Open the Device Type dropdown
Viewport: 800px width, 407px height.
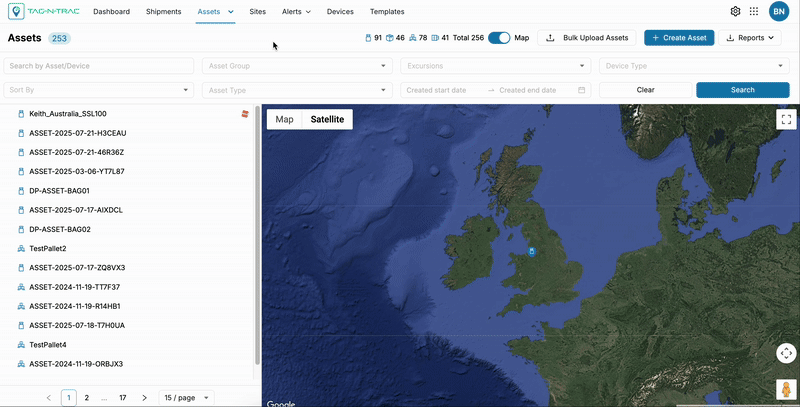(x=694, y=66)
